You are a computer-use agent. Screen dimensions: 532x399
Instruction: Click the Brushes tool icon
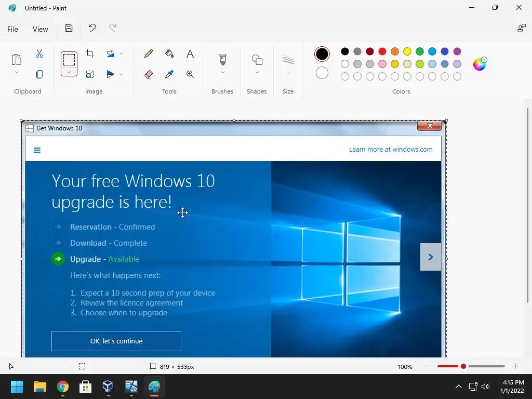222,60
